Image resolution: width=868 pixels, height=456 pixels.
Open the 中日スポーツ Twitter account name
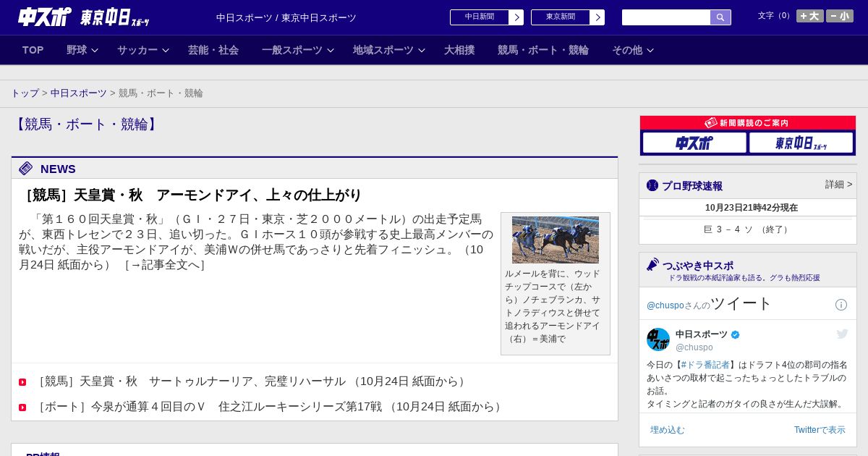click(702, 334)
